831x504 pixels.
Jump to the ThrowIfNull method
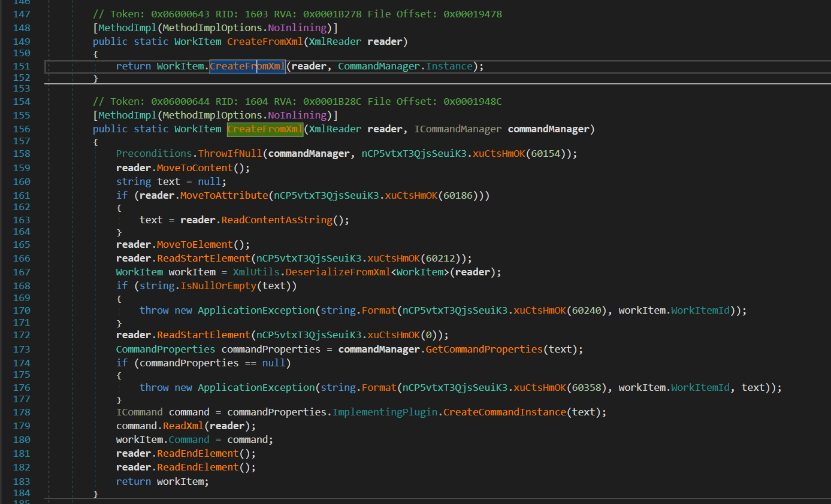click(x=230, y=154)
